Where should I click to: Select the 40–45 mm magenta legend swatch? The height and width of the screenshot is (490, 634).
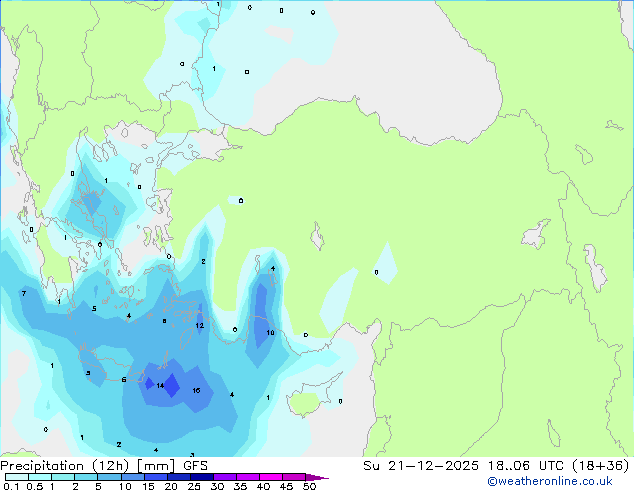click(271, 477)
